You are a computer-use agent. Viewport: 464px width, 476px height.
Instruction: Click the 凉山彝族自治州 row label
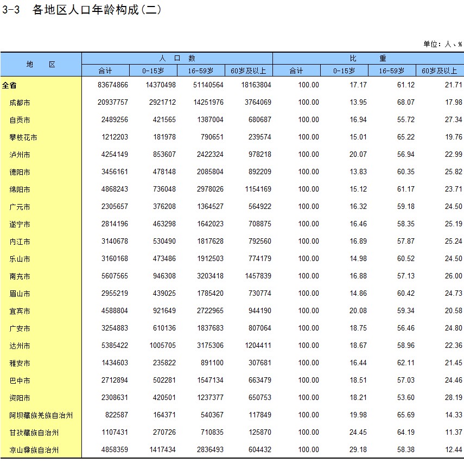click(x=34, y=450)
